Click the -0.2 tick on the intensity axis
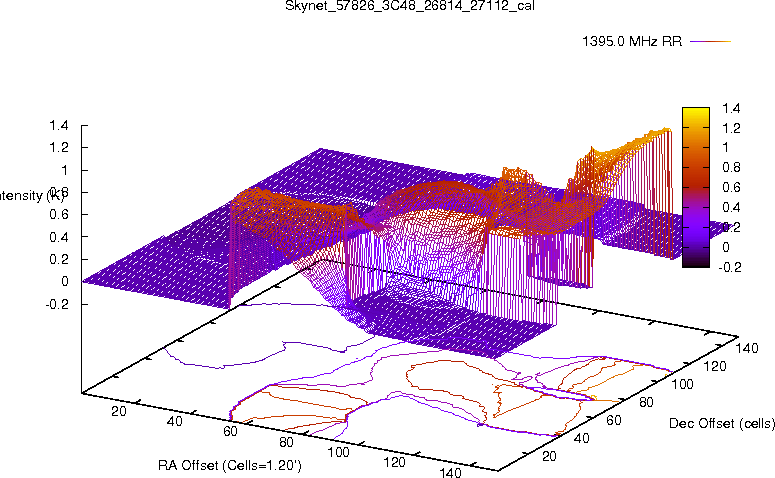Image resolution: width=775 pixels, height=478 pixels. coord(56,304)
